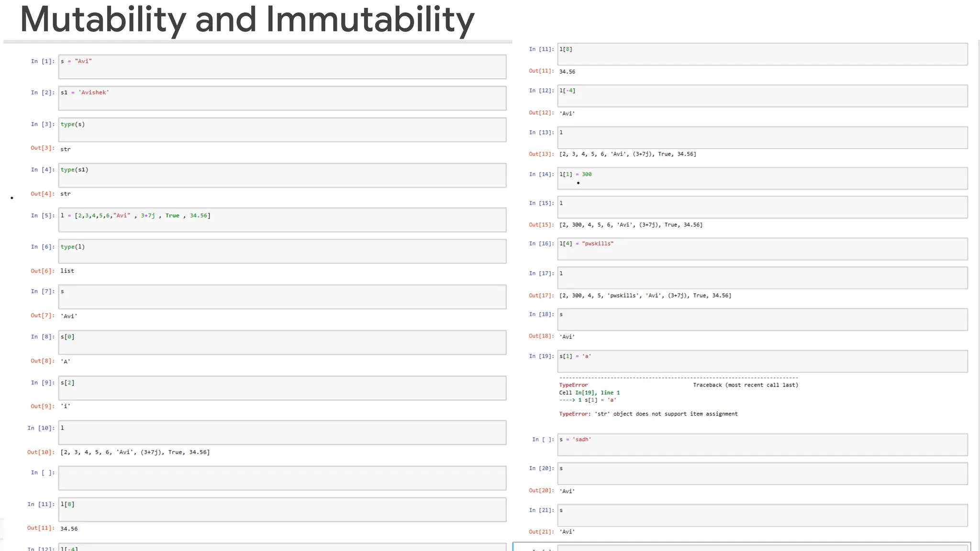This screenshot has width=980, height=551.
Task: Click the 'Out[13]:' prompt label
Action: pyautogui.click(x=542, y=154)
